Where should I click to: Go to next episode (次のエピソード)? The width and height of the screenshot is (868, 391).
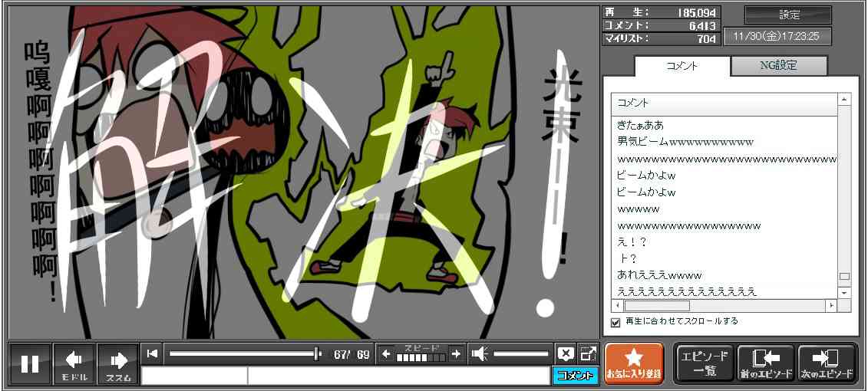[x=827, y=363]
